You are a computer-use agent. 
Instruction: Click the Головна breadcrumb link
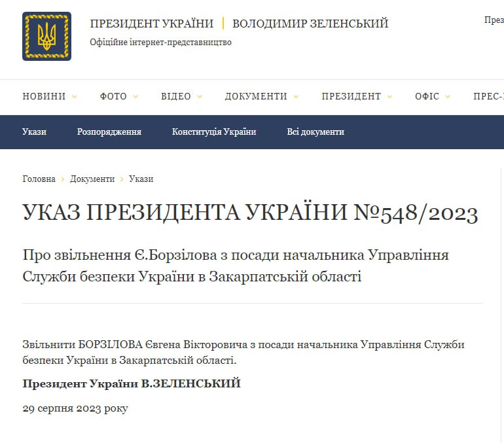pyautogui.click(x=39, y=179)
